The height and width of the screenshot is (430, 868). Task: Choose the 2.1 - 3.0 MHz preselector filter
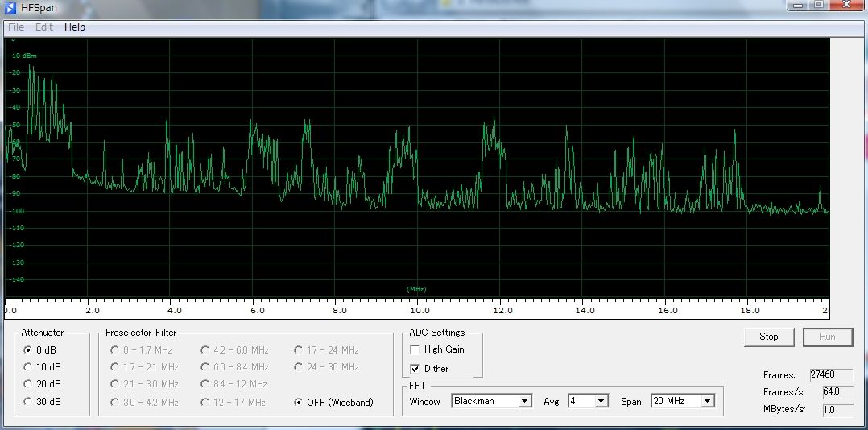(x=144, y=383)
